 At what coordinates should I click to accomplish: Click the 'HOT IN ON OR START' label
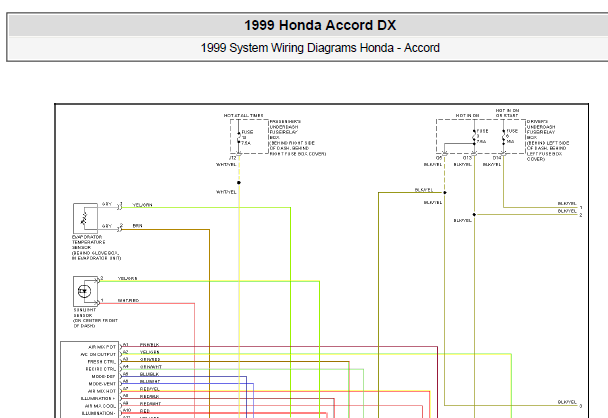(507, 113)
